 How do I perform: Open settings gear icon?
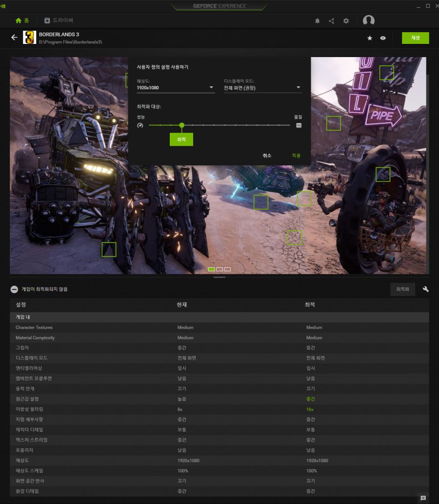point(346,21)
